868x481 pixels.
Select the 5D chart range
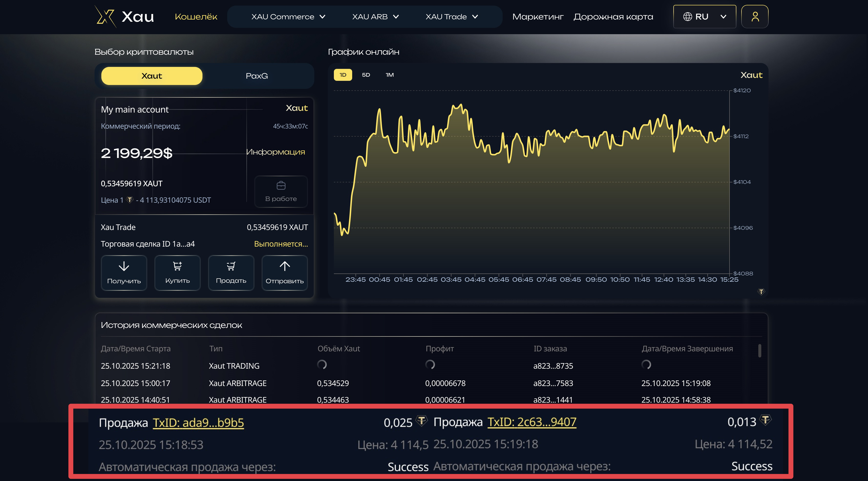tap(366, 75)
